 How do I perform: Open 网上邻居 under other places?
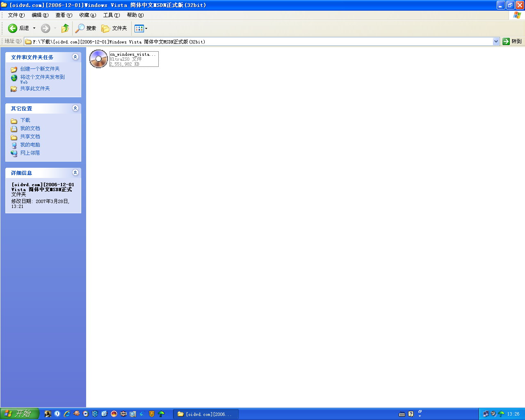30,153
